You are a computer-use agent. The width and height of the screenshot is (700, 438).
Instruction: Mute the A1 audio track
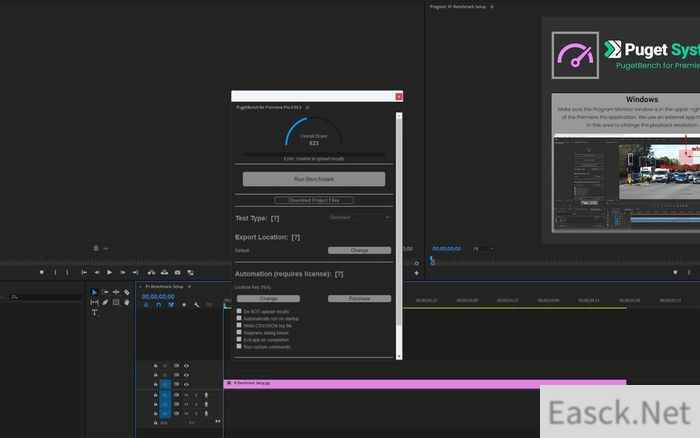[x=186, y=395]
